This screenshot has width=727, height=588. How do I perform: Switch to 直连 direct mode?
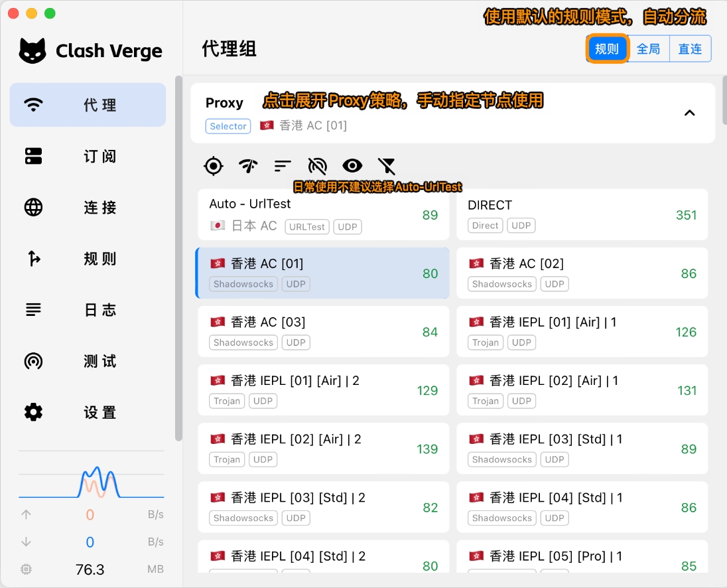(x=690, y=49)
